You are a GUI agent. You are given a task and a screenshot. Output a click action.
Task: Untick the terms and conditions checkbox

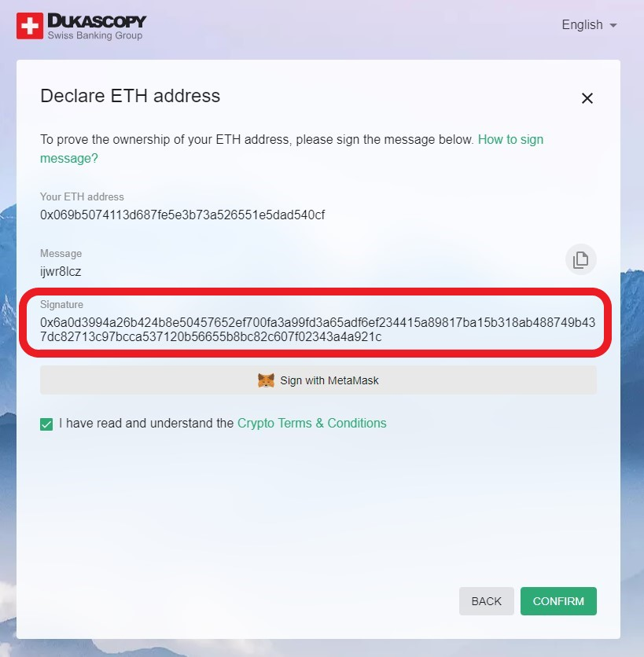pyautogui.click(x=46, y=424)
